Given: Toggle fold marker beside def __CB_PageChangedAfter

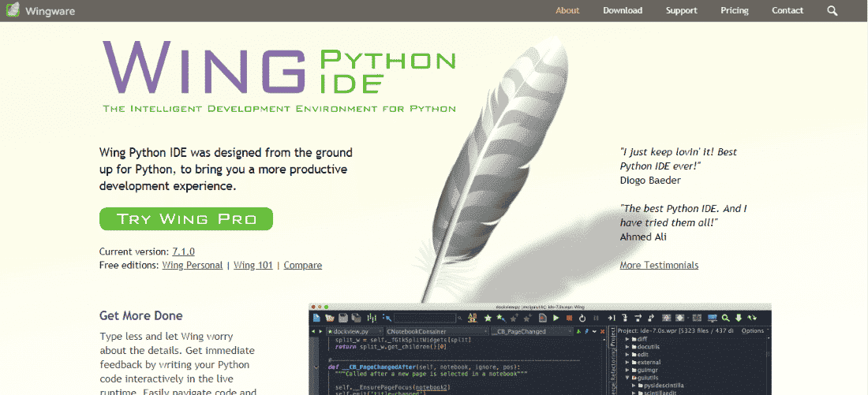Looking at the screenshot, I should pyautogui.click(x=316, y=367).
